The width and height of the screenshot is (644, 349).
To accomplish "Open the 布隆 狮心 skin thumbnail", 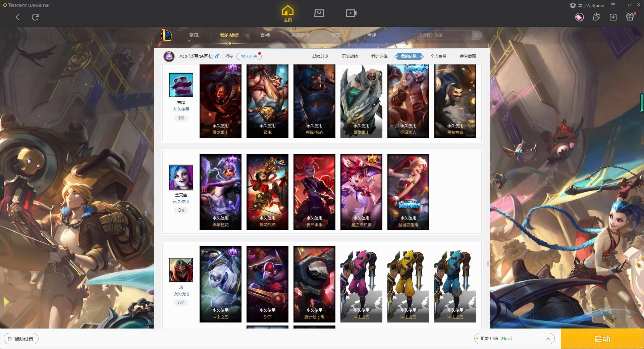I will [x=314, y=101].
